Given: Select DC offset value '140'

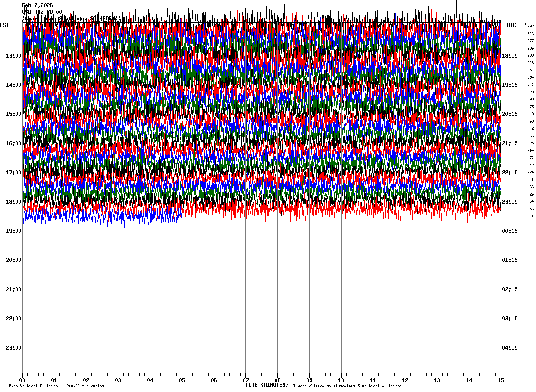Looking at the screenshot, I should (530, 85).
